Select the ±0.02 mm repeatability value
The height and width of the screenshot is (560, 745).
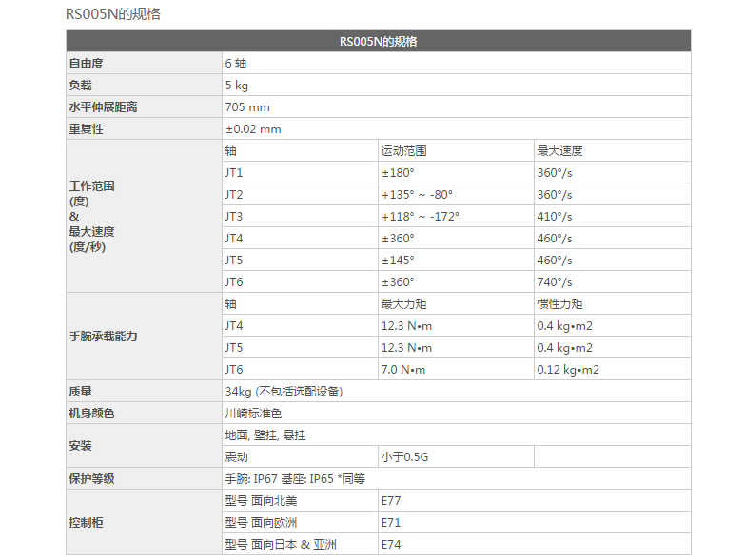pos(253,129)
